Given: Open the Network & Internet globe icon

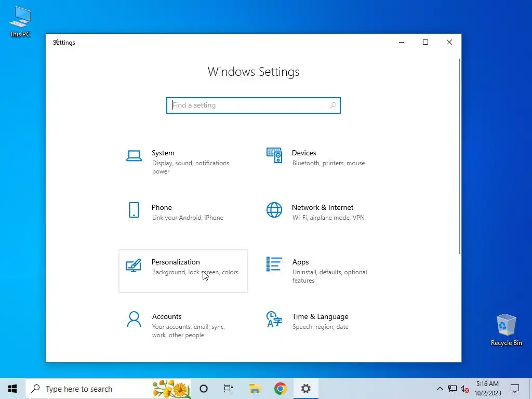Looking at the screenshot, I should 274,210.
